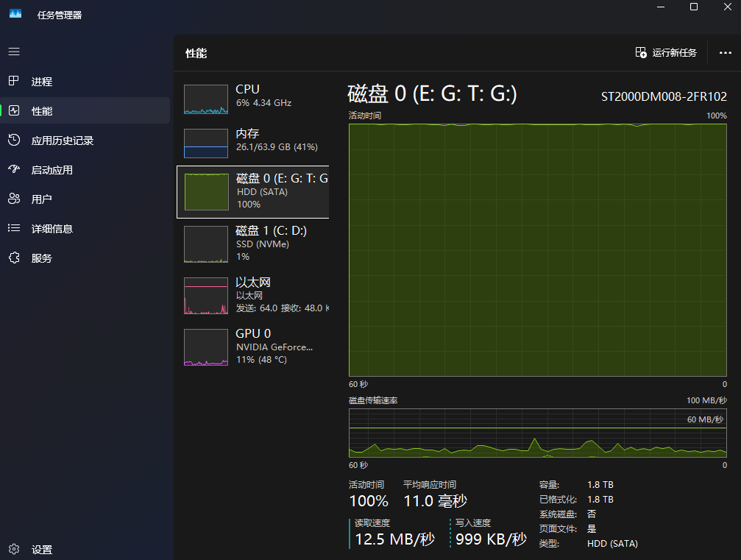Click the 页面文件 是 value
Screen dimensions: 741x560
(592, 528)
